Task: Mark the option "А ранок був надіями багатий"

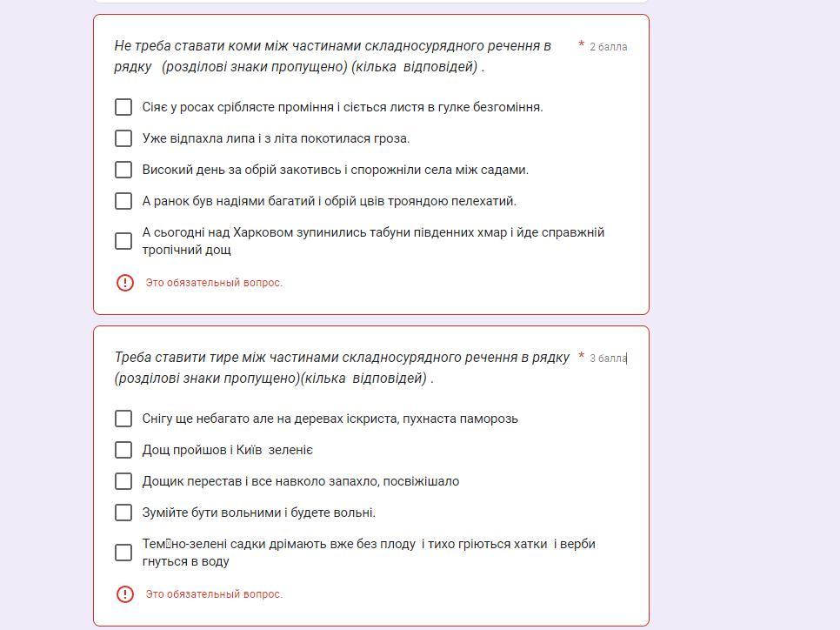Action: click(x=123, y=201)
